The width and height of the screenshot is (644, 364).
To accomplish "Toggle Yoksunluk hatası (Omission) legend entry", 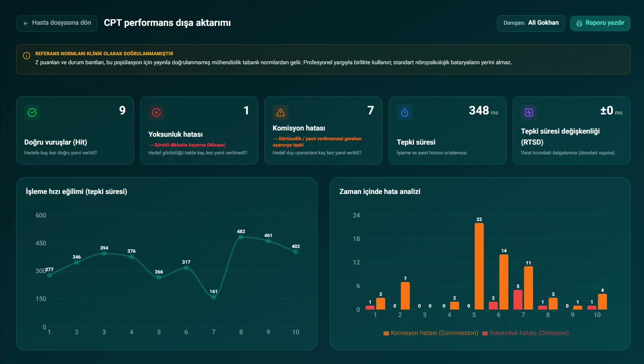I will click(x=526, y=333).
